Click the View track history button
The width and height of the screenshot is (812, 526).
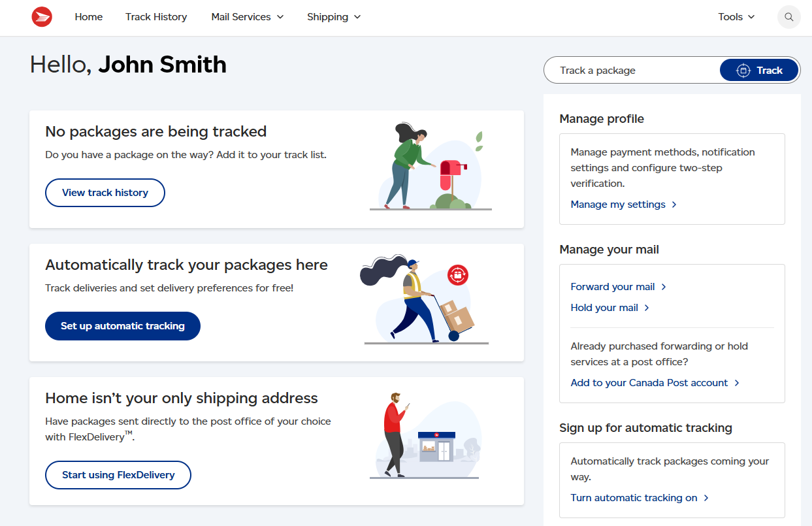105,192
